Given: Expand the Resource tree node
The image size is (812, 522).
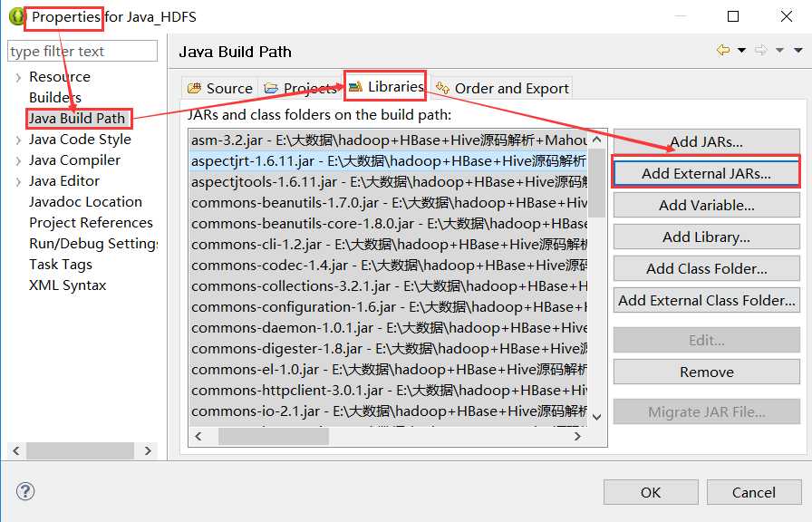Looking at the screenshot, I should 18,78.
